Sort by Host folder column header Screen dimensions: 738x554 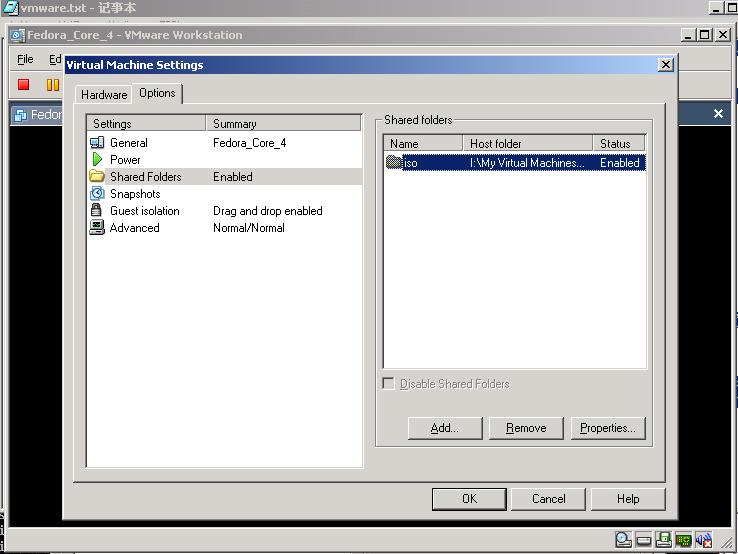528,143
